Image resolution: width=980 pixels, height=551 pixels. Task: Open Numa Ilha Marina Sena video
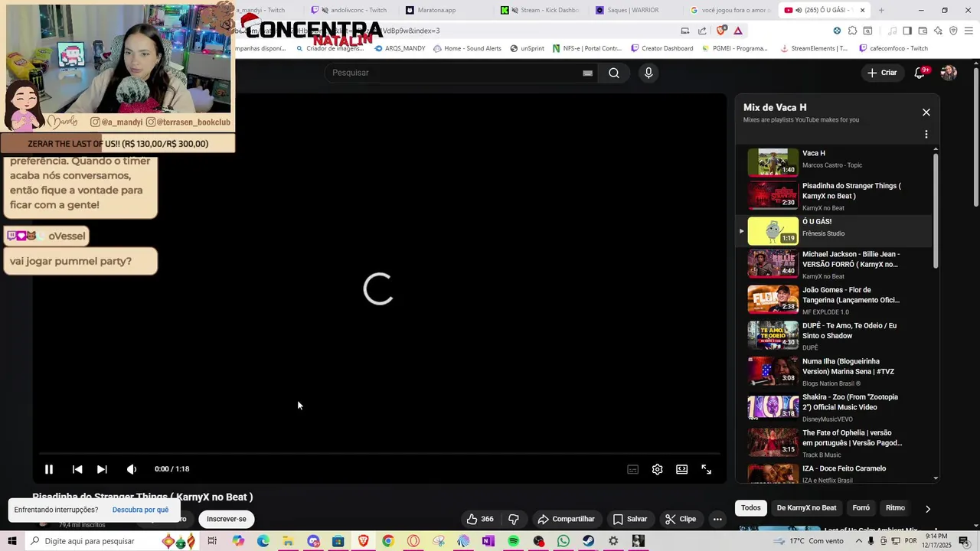[x=835, y=371]
